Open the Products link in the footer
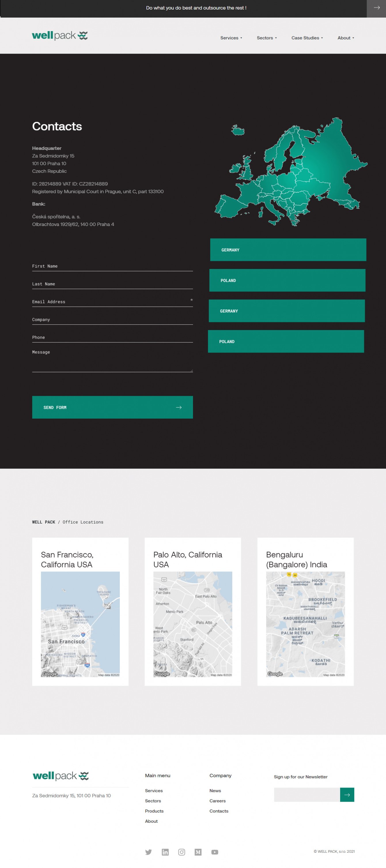 154,811
